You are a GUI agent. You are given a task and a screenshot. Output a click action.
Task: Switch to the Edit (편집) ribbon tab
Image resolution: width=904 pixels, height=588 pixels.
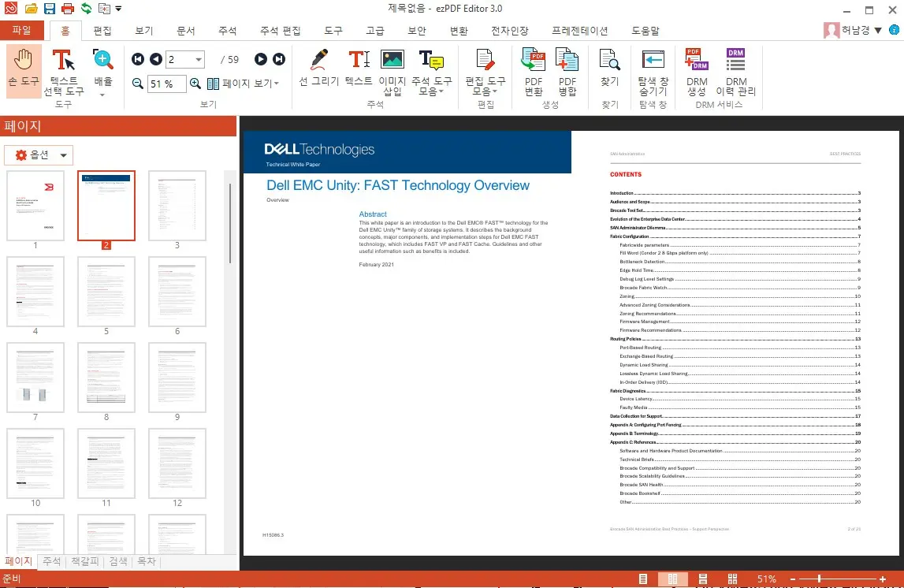pyautogui.click(x=102, y=31)
